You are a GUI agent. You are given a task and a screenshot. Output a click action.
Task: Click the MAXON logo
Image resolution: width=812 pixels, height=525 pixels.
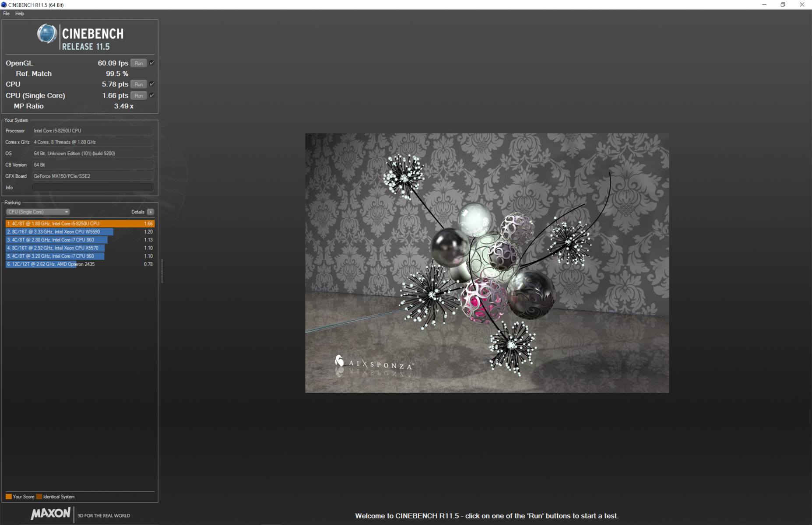click(51, 513)
